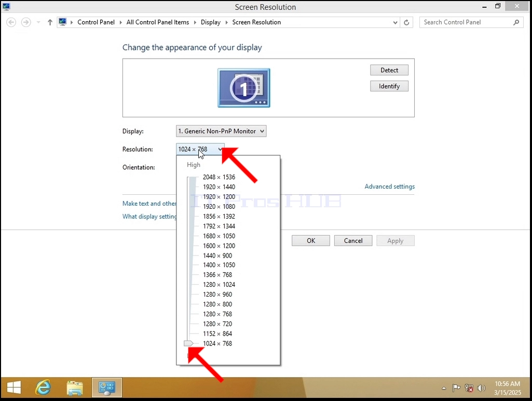Screen dimensions: 532x401
Task: Show hidden tray icons arrow
Action: click(x=444, y=388)
